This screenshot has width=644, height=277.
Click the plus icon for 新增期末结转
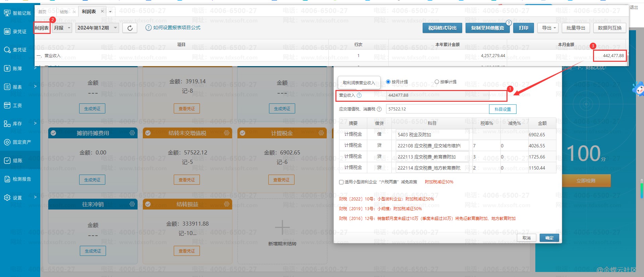(282, 228)
